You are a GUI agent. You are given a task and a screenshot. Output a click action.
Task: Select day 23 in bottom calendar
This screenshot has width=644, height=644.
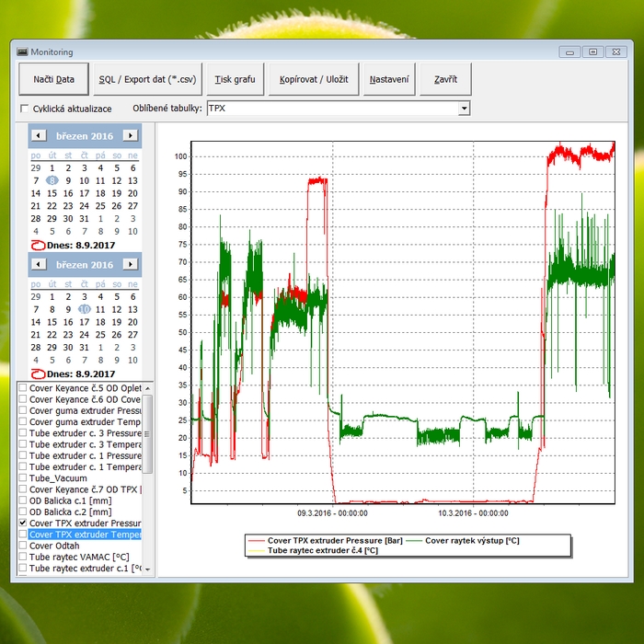pos(68,335)
